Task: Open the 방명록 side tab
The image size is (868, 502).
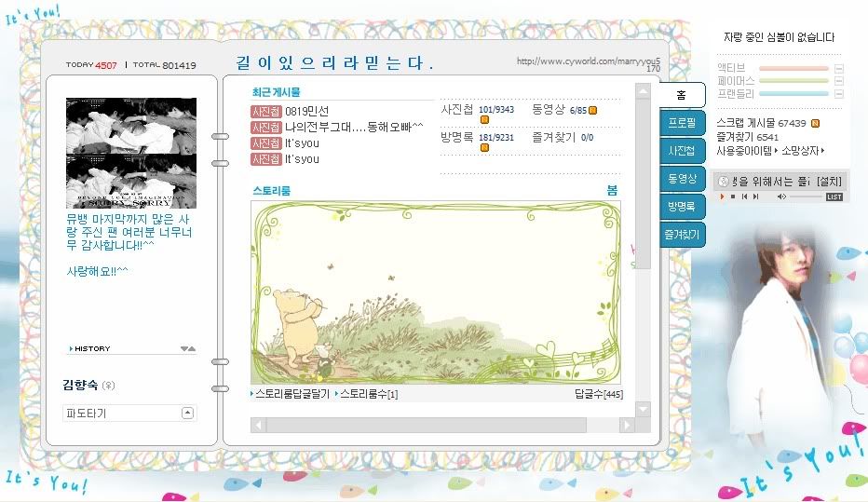Action: [681, 206]
